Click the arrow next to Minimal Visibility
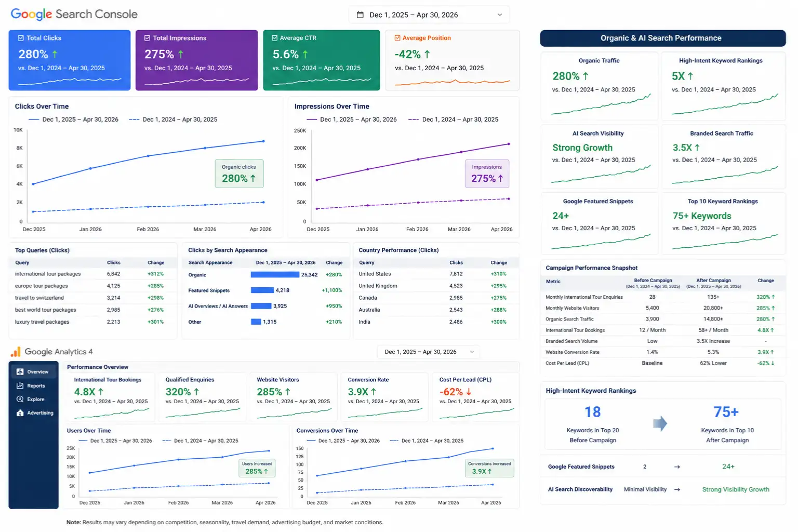This screenshot has width=798, height=532. point(677,489)
